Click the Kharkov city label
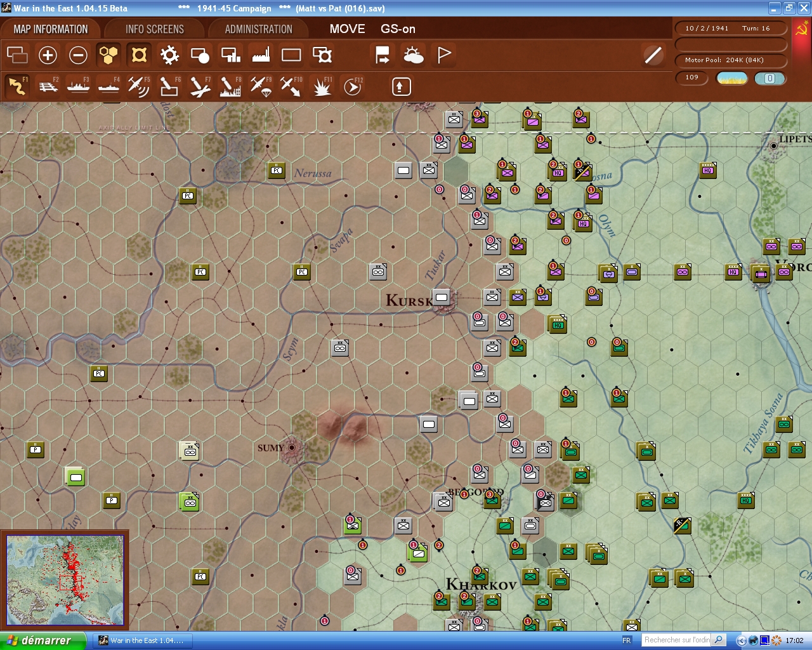812x650 pixels. pos(481,584)
